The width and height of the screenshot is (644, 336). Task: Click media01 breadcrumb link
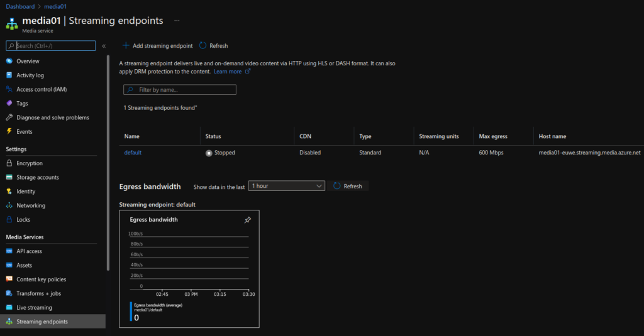point(55,6)
